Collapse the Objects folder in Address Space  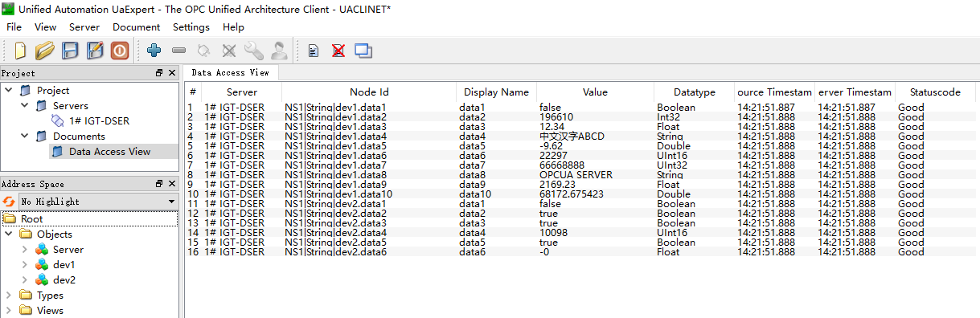tap(9, 234)
